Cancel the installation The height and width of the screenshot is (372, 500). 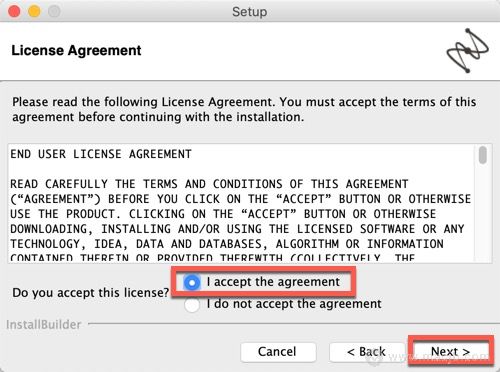(278, 352)
